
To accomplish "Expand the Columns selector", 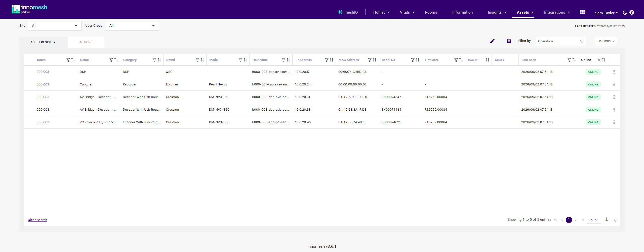I will click(606, 41).
